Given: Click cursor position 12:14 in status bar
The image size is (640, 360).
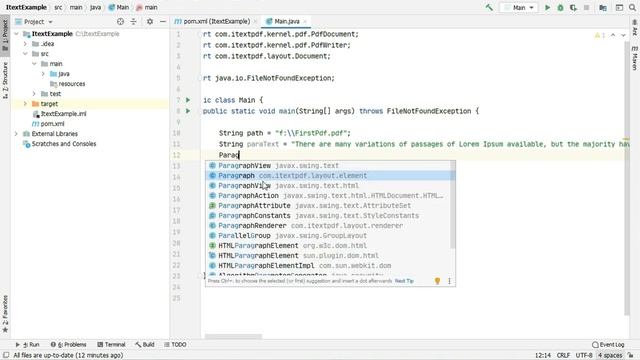Looking at the screenshot, I should 543,356.
